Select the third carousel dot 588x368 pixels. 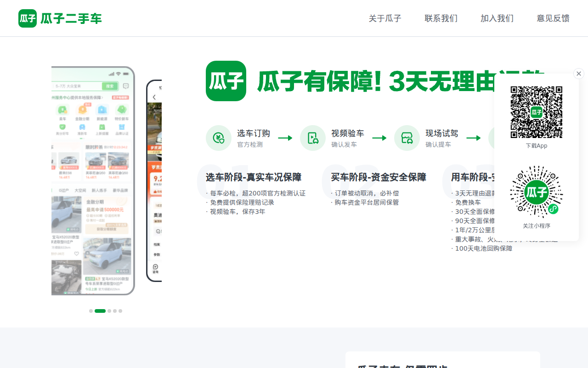point(109,311)
